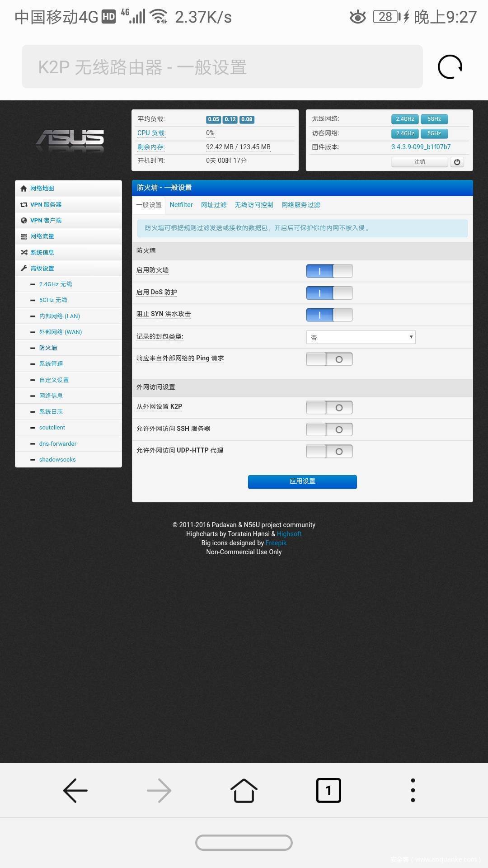The width and height of the screenshot is (488, 868).
Task: Open 系统管理 in sidebar
Action: click(69, 363)
